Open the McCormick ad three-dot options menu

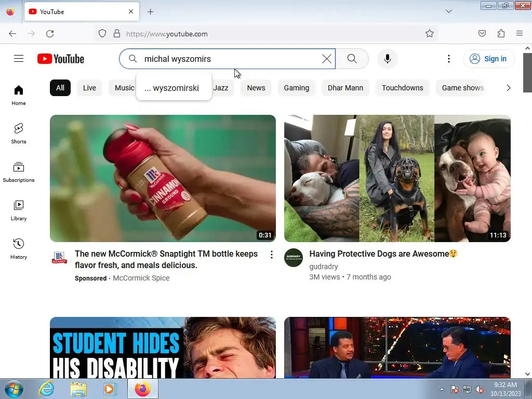tap(271, 255)
